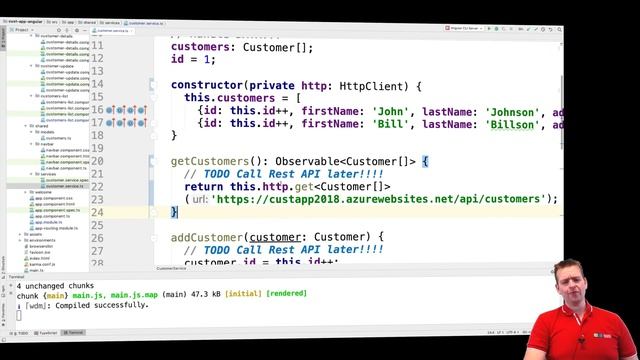Screen dimensions: 640x360
Task: Click the rollback arrow toolbar icon
Action: coord(551,29)
